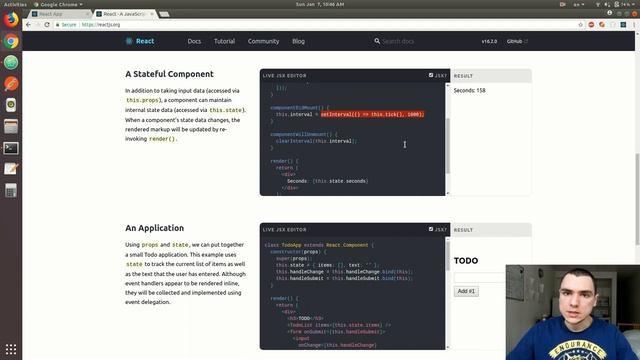Click the clearInterval code line
This screenshot has height=360, width=640.
click(x=316, y=141)
